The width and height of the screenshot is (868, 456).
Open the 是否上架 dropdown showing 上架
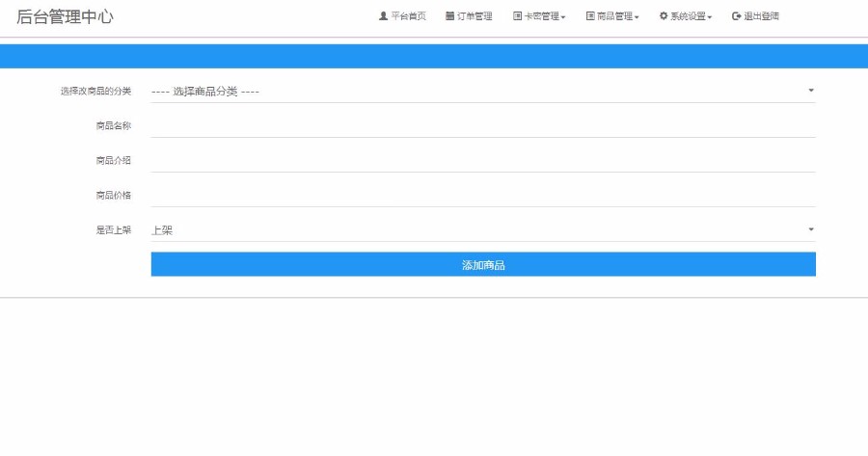[x=483, y=230]
